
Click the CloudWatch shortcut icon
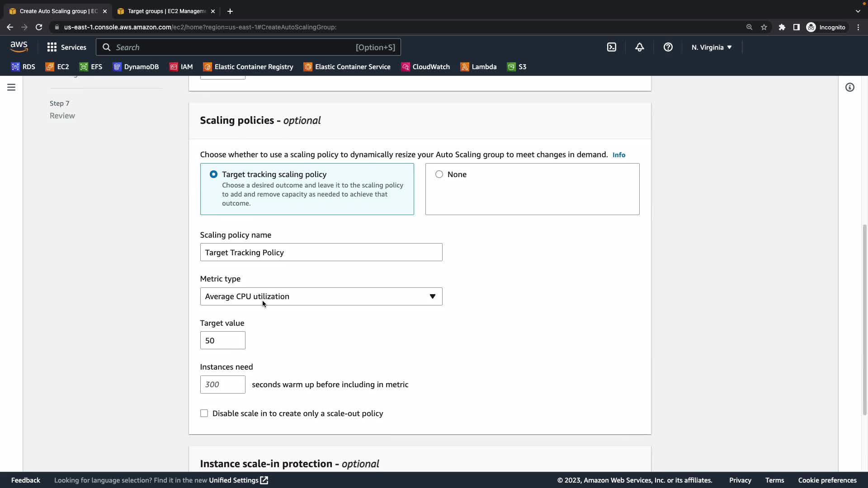(x=406, y=67)
